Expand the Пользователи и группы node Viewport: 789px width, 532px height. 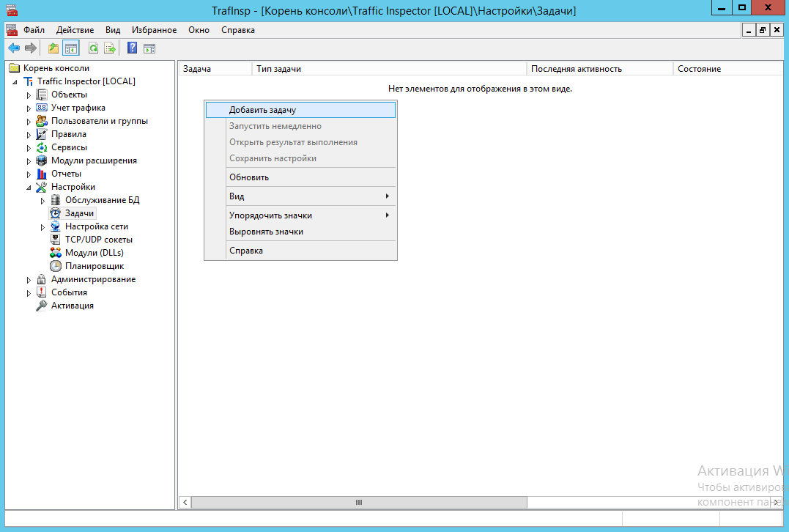(29, 122)
